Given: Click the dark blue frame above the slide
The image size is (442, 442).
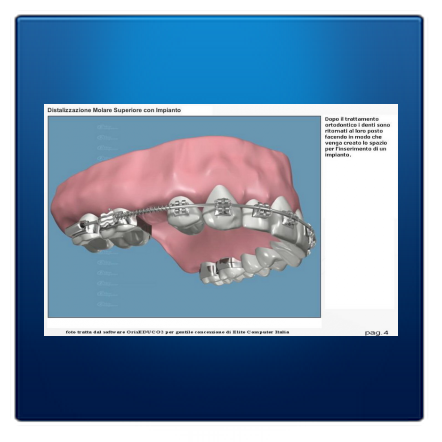Looking at the screenshot, I should tap(220, 60).
